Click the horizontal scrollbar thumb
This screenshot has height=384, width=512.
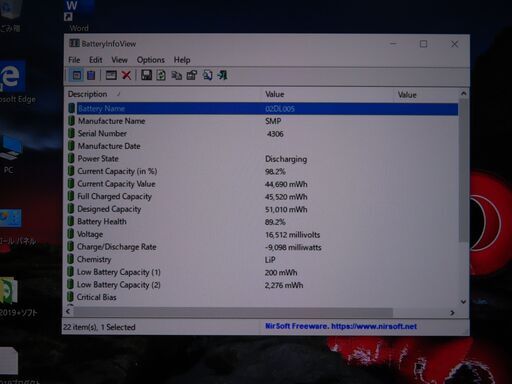[233, 312]
